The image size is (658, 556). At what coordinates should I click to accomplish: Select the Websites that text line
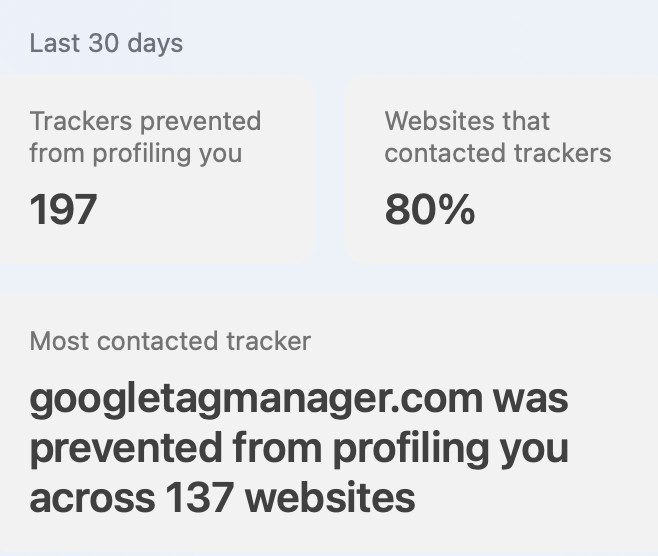pyautogui.click(x=467, y=121)
